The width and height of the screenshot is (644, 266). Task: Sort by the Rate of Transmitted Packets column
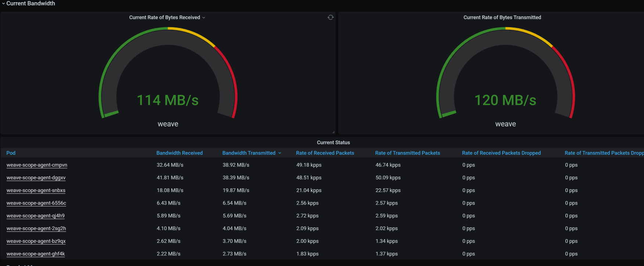click(407, 153)
